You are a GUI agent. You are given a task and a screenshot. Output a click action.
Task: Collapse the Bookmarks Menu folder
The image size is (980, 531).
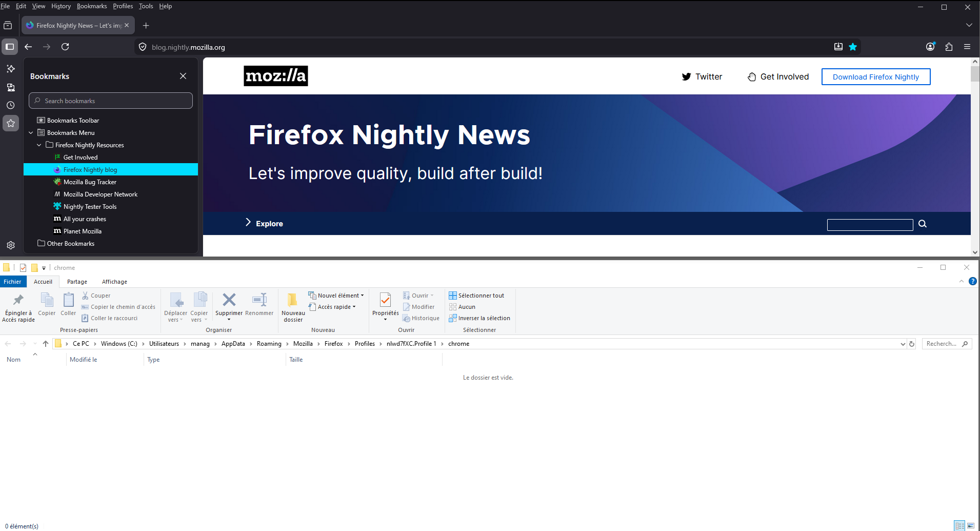pos(31,133)
